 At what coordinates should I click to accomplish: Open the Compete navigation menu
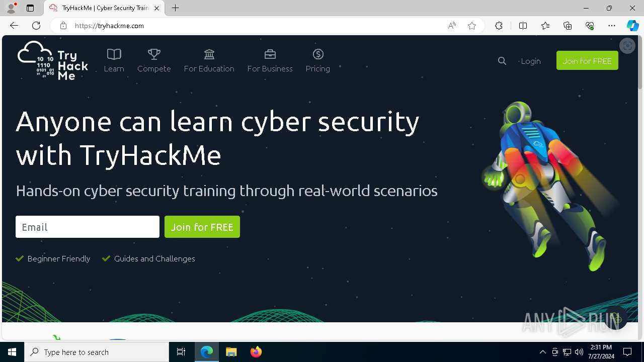coord(154,61)
